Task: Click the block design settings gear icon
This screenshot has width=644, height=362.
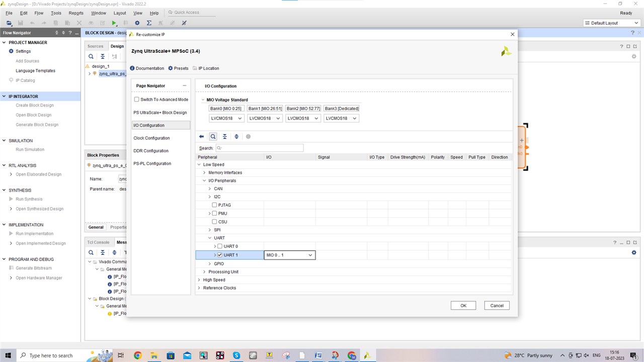Action: [634, 56]
